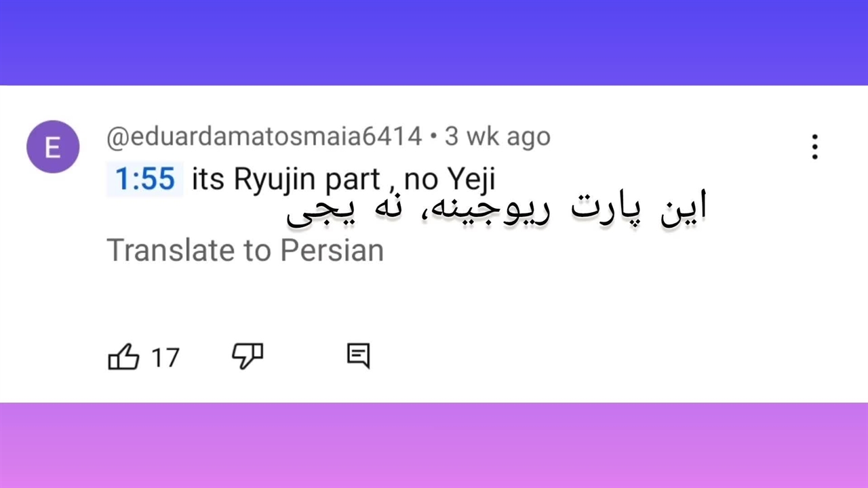Click the word 'part' in the comment
Image resolution: width=868 pixels, height=488 pixels.
(x=353, y=180)
